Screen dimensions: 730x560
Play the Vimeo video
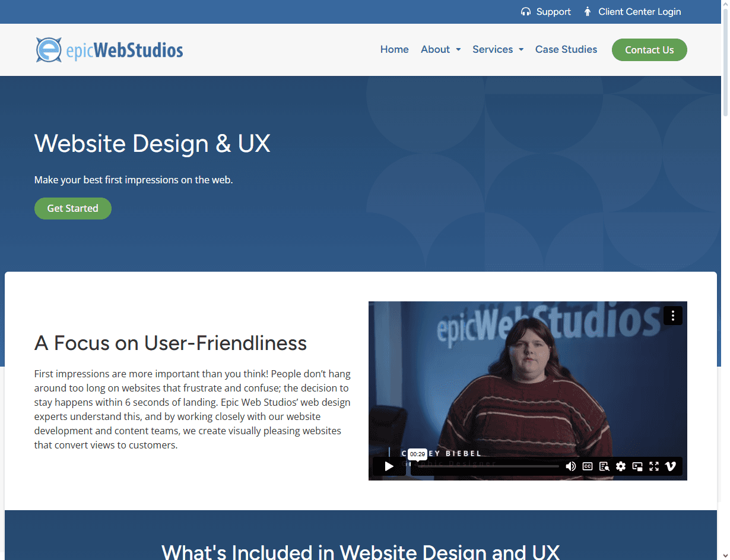pyautogui.click(x=389, y=466)
